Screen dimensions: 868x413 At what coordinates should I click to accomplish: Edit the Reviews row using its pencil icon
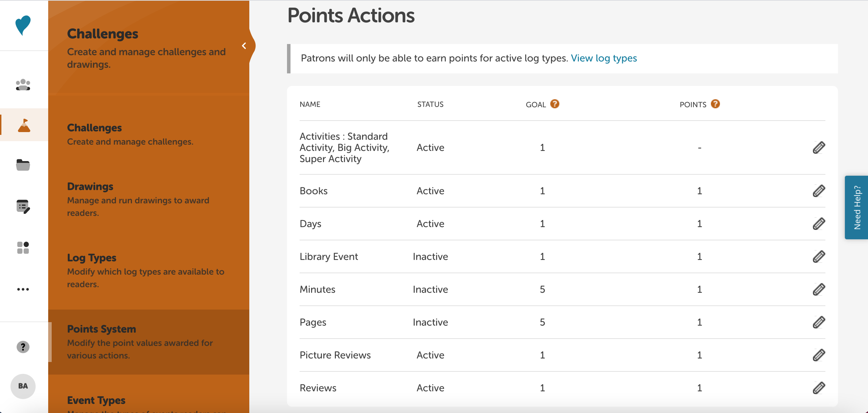[819, 387]
